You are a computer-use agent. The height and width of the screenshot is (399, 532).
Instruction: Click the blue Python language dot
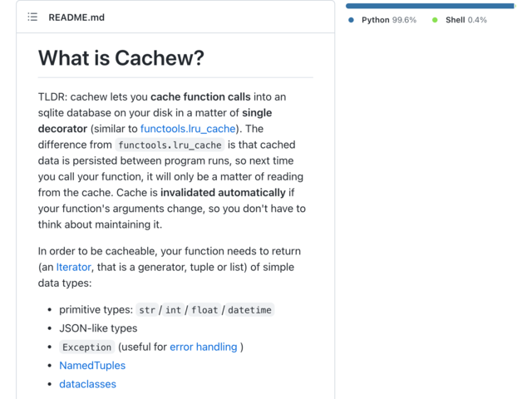pyautogui.click(x=351, y=20)
